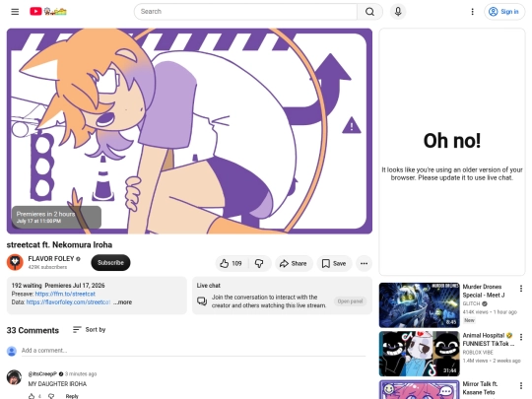Click the Premieres in 2 hours badge
Screen dimensions: 532x399
(x=56, y=217)
